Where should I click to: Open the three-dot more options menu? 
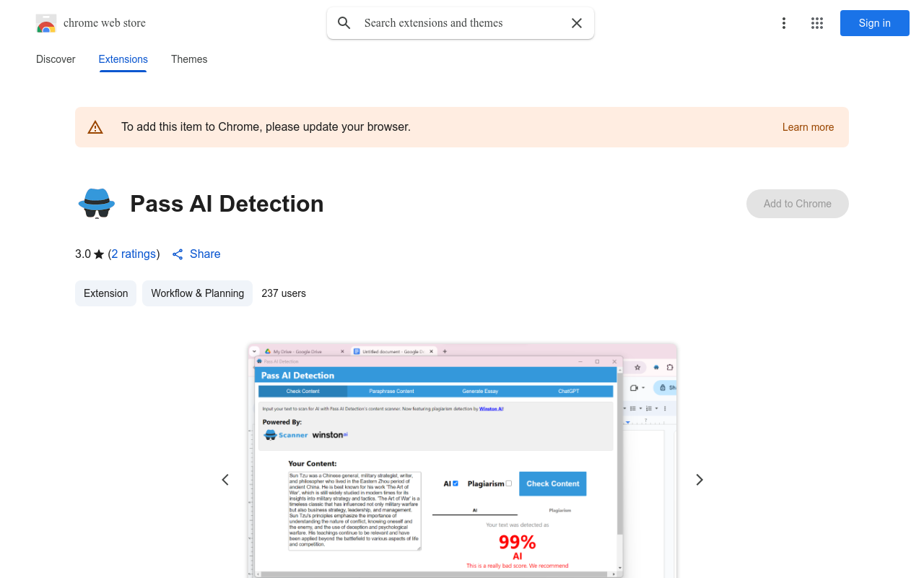[x=784, y=23]
